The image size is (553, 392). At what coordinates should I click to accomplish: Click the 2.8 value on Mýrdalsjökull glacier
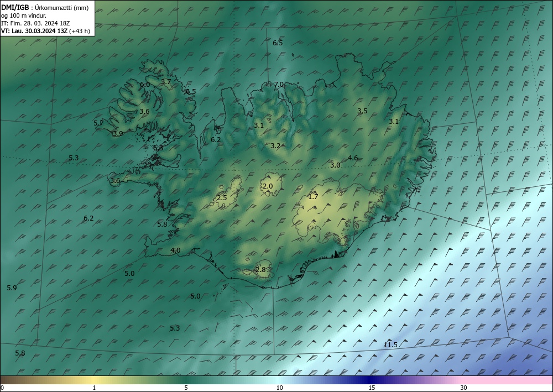point(260,270)
